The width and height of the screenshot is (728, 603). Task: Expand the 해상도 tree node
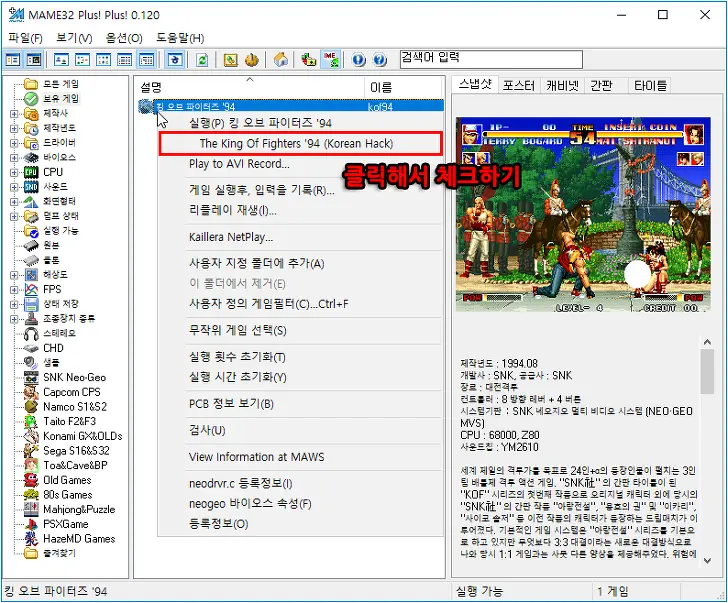point(14,275)
